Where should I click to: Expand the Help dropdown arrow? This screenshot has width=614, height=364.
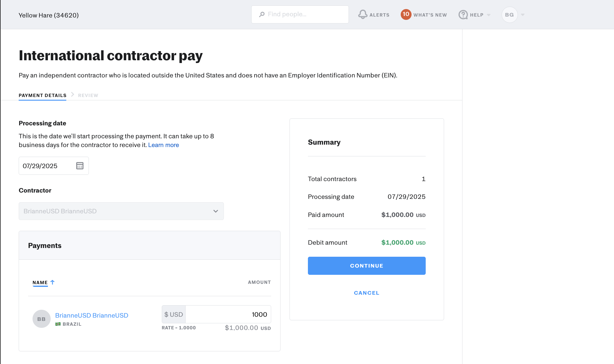click(x=489, y=15)
